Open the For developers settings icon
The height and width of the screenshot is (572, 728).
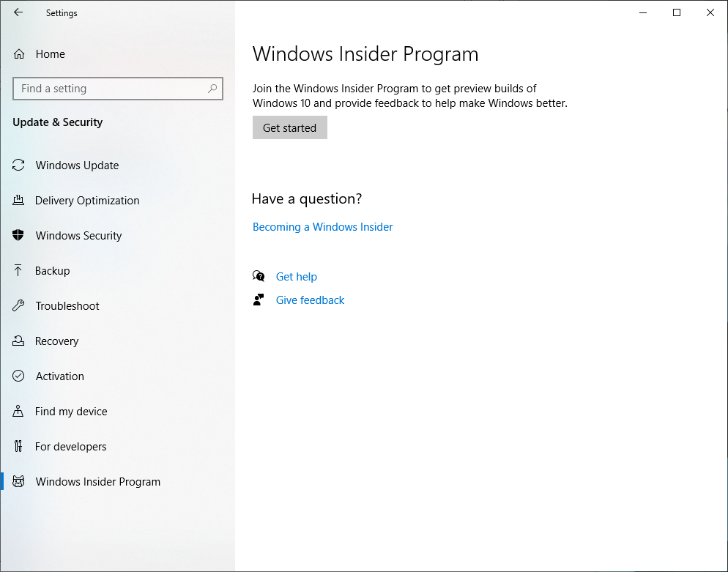click(18, 446)
